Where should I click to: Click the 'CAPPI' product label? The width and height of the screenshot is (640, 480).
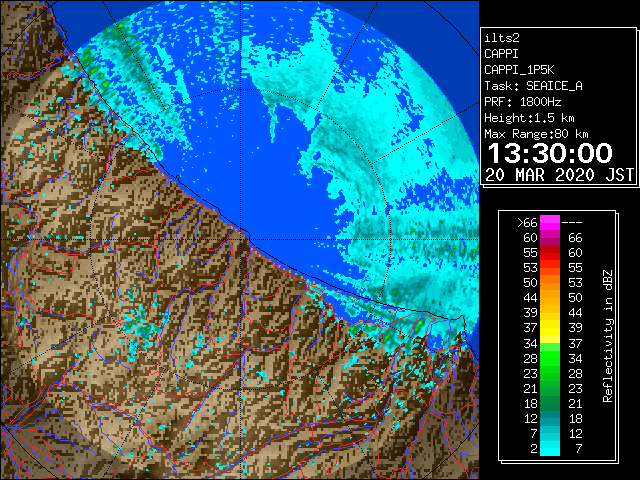[501, 54]
